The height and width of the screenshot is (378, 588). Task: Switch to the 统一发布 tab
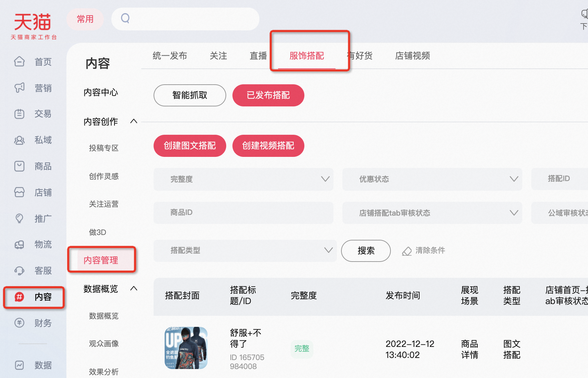pos(170,56)
